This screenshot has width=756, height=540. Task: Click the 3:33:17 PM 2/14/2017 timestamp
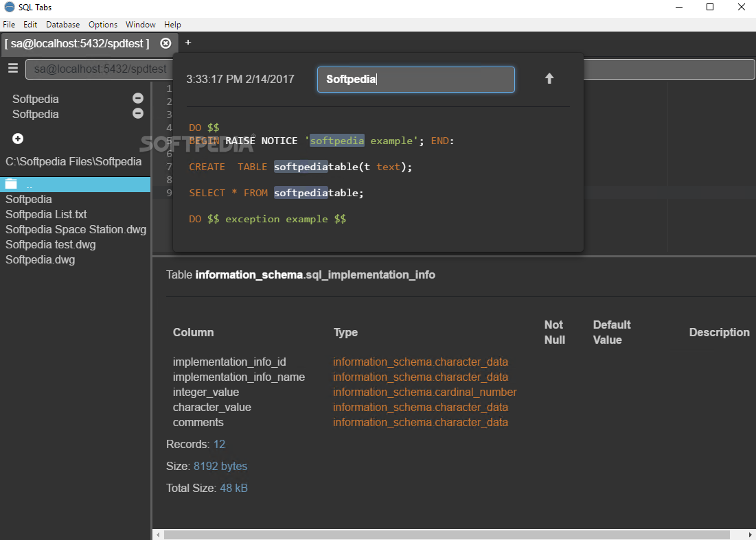[240, 79]
